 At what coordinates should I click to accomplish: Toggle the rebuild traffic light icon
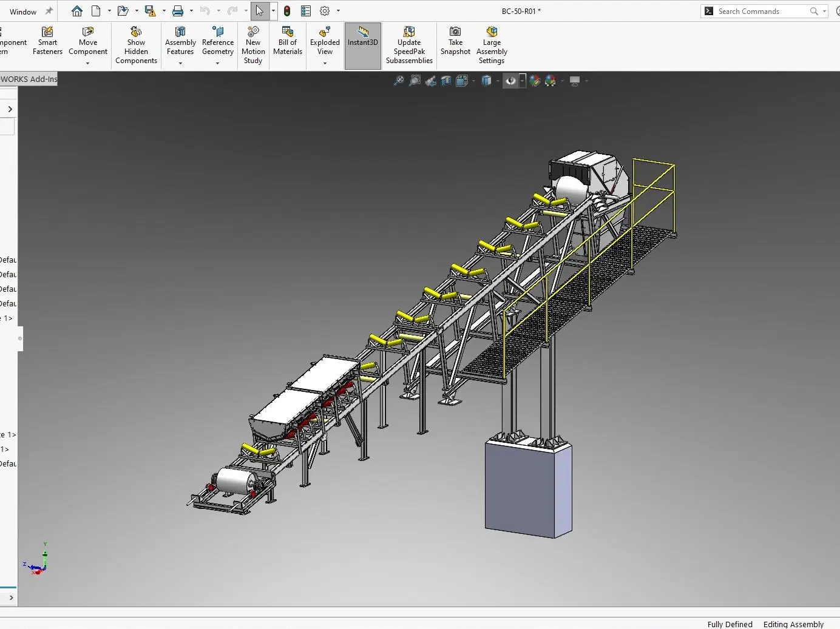[287, 11]
